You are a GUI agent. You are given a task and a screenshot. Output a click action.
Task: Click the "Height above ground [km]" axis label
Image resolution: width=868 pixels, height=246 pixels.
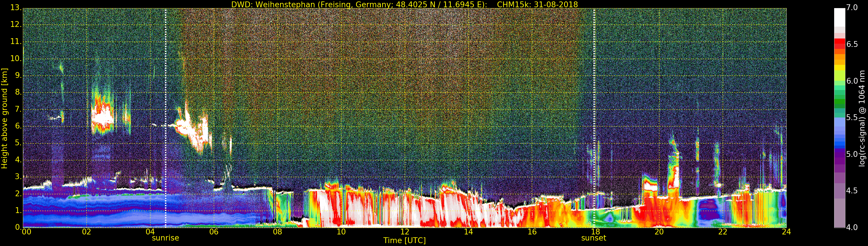(x=4, y=118)
